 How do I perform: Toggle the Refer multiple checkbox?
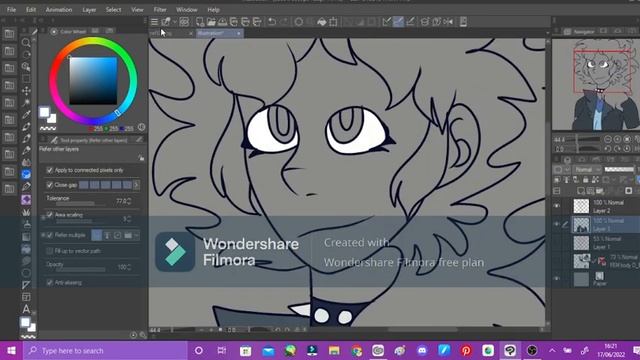[49, 235]
